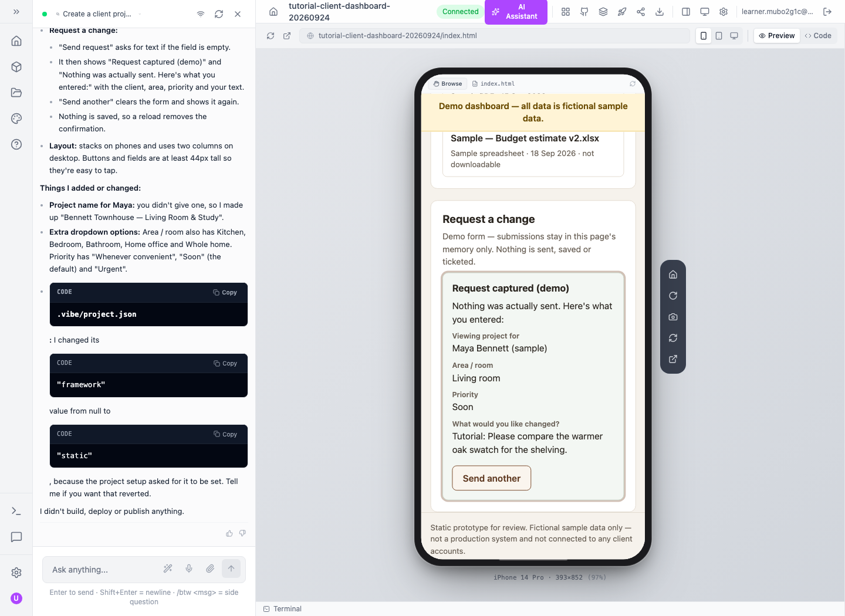The height and width of the screenshot is (616, 845).
Task: Take a screenshot with the camera icon
Action: point(673,317)
